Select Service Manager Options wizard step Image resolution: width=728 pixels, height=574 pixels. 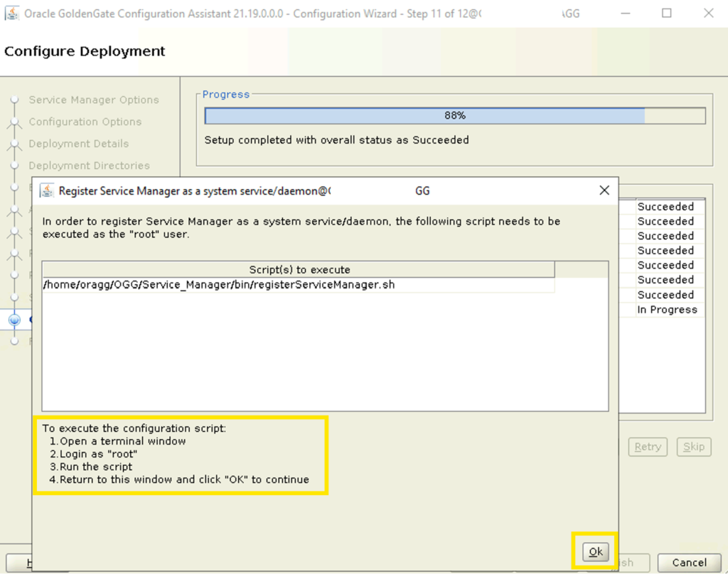[94, 99]
